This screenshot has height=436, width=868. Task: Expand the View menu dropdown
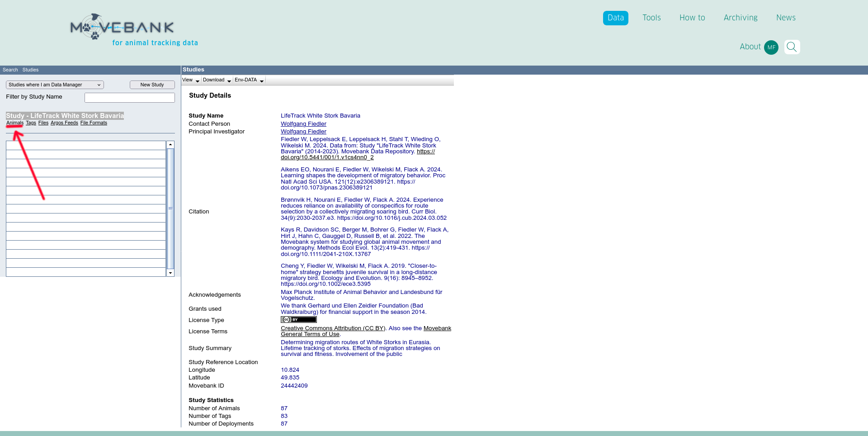pos(191,80)
